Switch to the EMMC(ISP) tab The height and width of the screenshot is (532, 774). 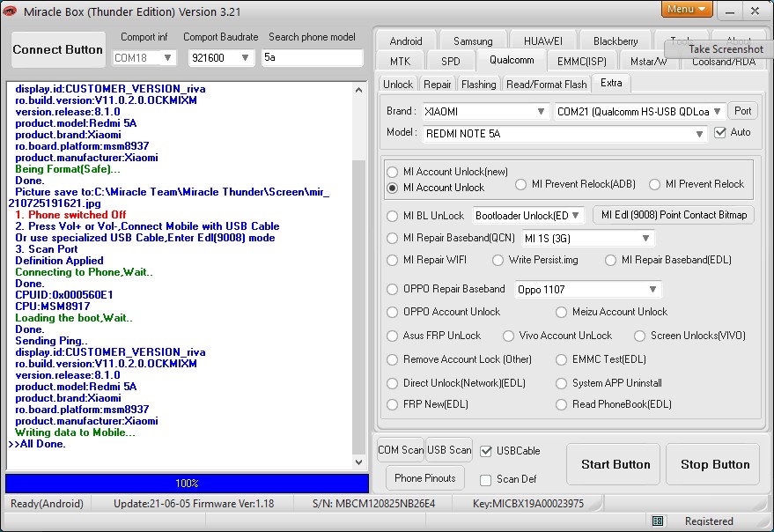tap(581, 62)
